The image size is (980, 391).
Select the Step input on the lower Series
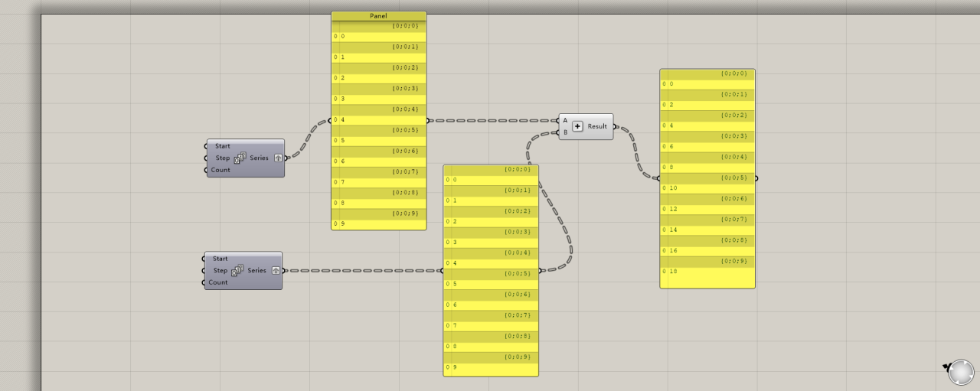[220, 270]
